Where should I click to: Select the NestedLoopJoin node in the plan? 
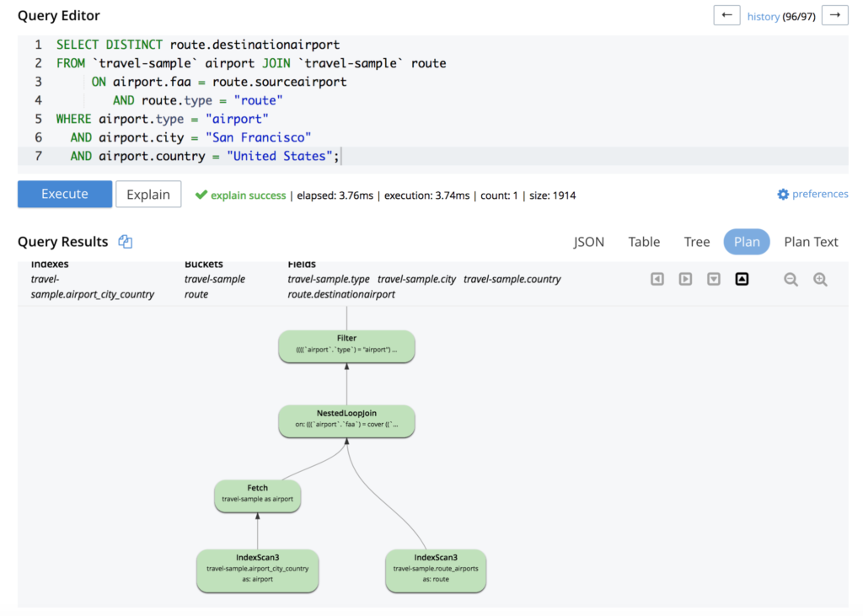pos(346,420)
